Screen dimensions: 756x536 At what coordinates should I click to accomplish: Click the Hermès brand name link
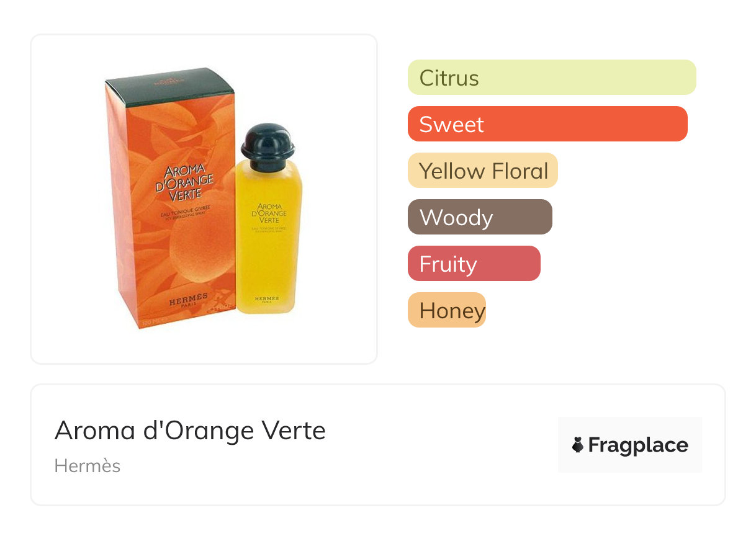(x=88, y=466)
